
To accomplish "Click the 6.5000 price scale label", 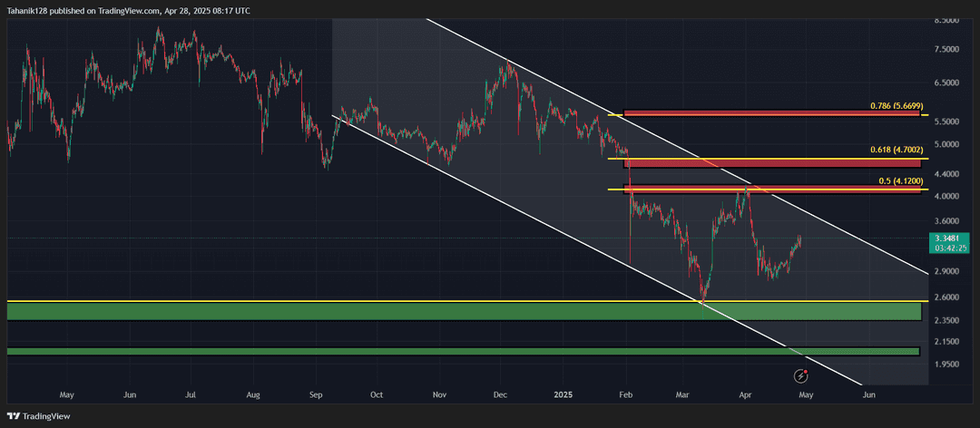I will point(946,82).
